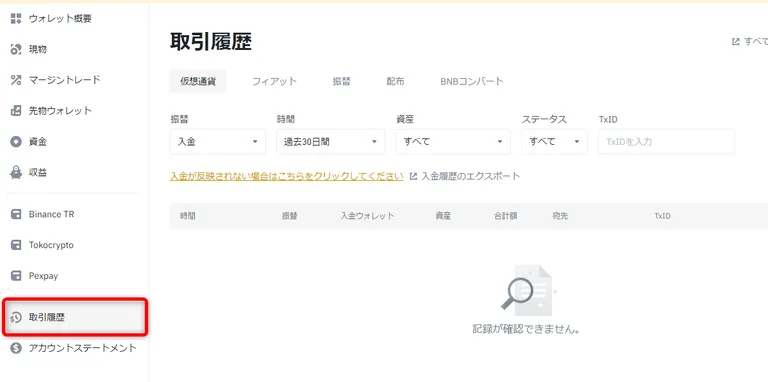Switch to the BNBコンバート tab
Screen dimensions: 768x382
(x=472, y=81)
